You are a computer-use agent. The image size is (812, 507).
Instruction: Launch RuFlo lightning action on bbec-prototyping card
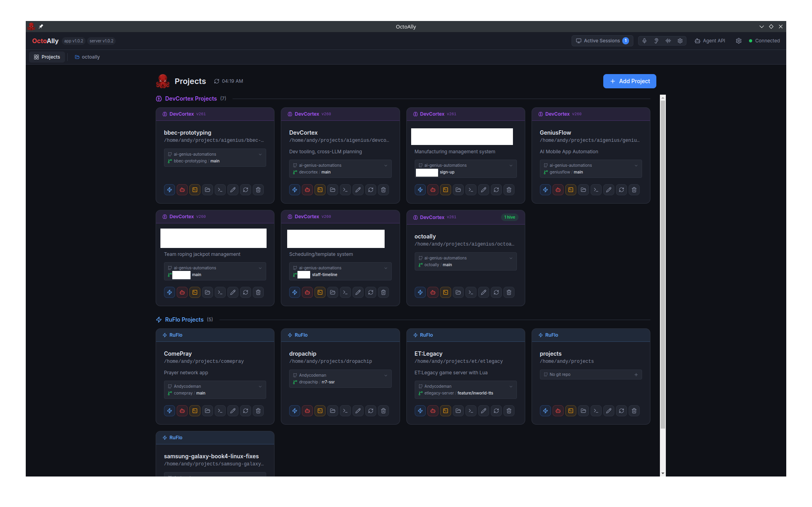click(x=170, y=190)
